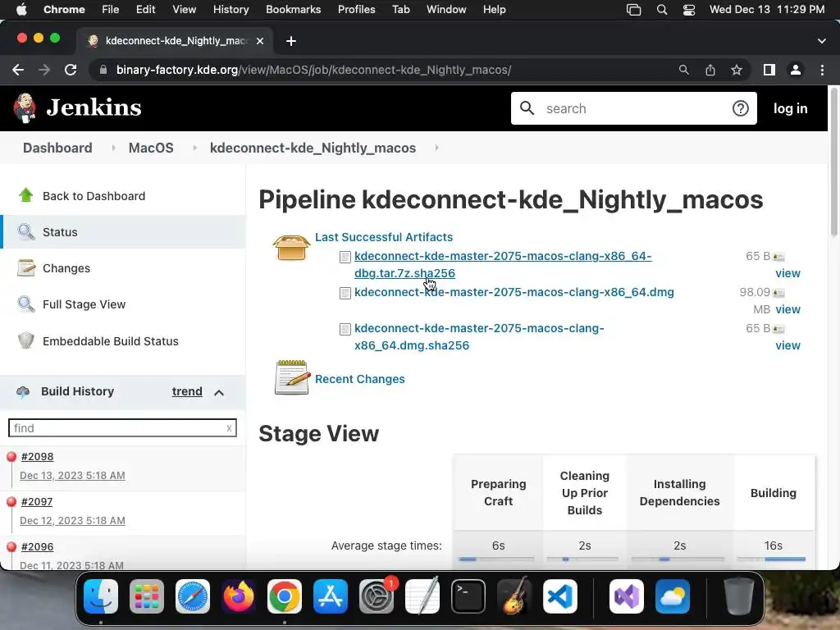Click the magnifier icon in the Jenkins search box
Screen dimensions: 840x630
(x=527, y=108)
